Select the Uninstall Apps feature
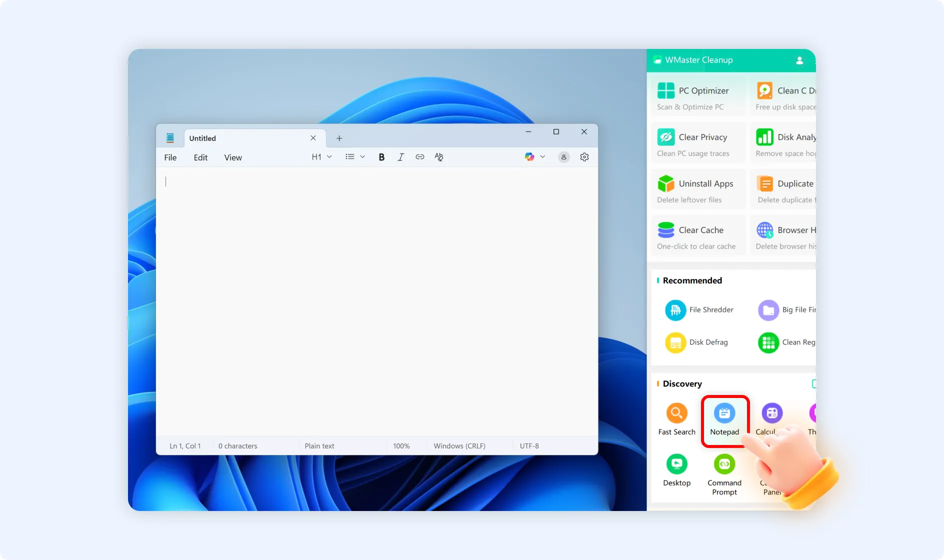Image resolution: width=944 pixels, height=560 pixels. pos(698,189)
